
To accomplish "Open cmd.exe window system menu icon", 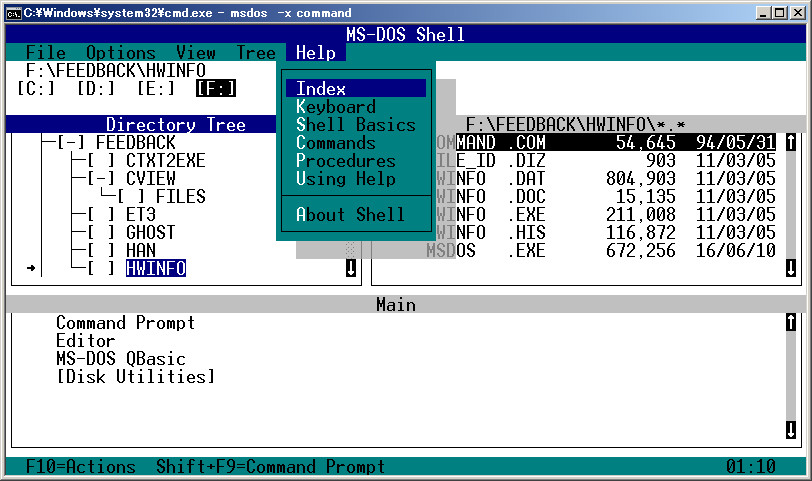I will 13,13.
